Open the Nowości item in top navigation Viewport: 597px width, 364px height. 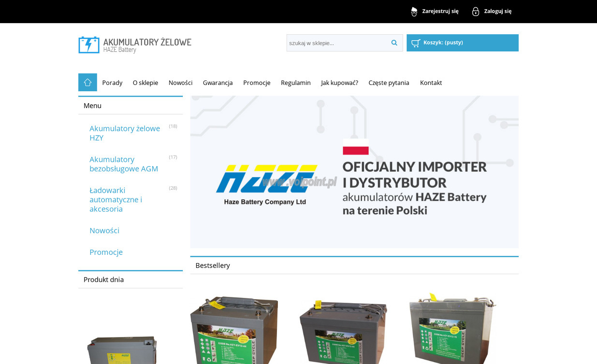coord(180,83)
